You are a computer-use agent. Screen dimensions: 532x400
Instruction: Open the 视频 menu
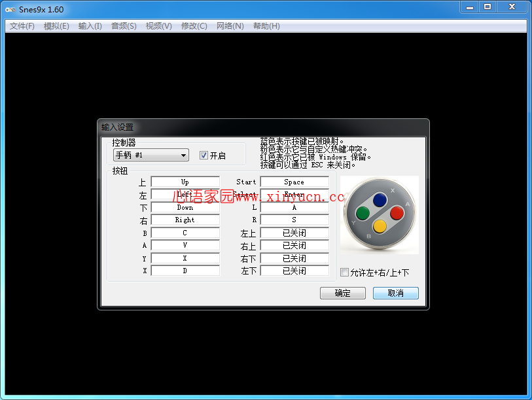coord(157,25)
